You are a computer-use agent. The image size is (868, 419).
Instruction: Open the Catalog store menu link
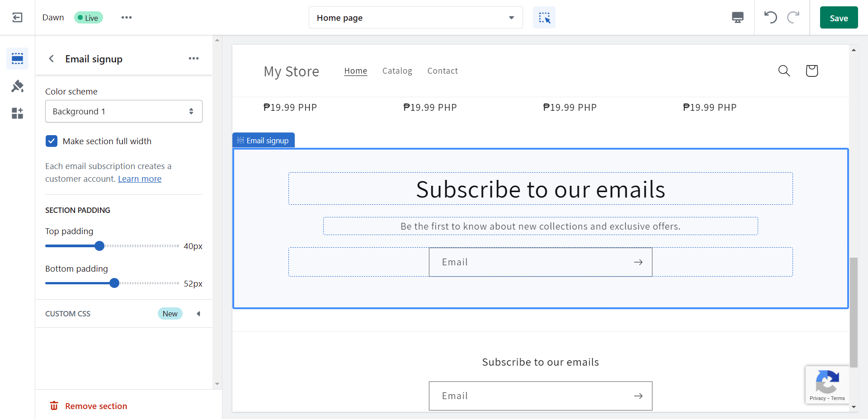397,71
